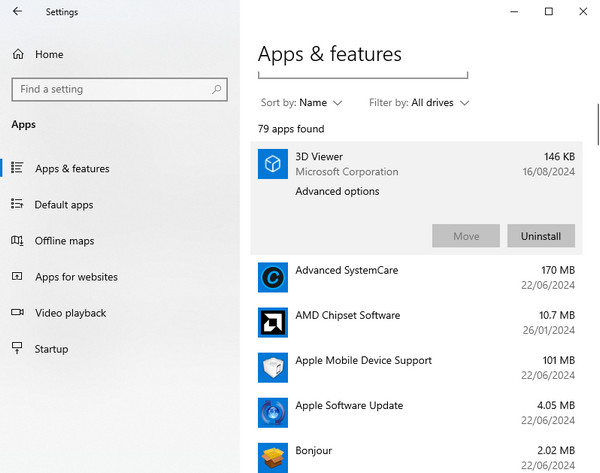Click the Startup sidebar icon
This screenshot has width=600, height=473.
(x=17, y=348)
